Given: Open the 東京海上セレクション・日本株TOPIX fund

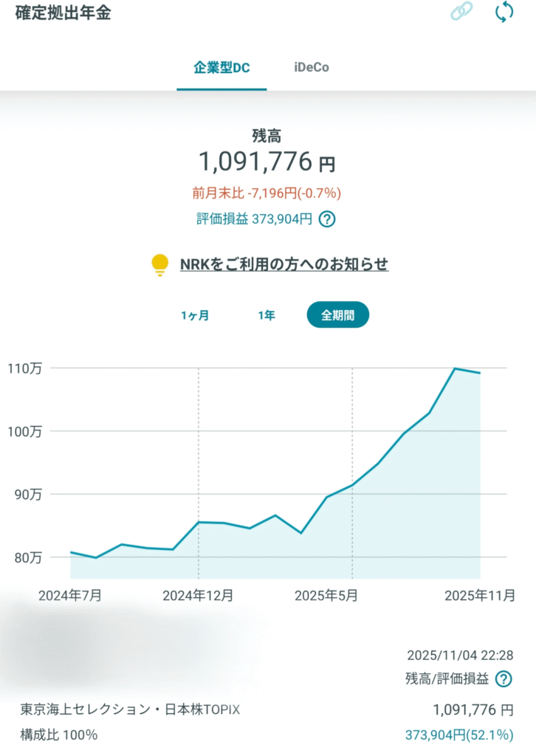Looking at the screenshot, I should [x=130, y=710].
